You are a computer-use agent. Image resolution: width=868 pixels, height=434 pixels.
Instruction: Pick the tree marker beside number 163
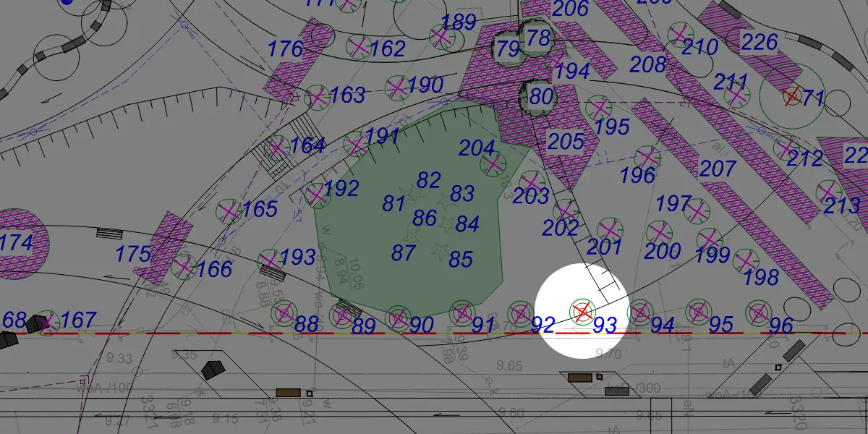(317, 97)
